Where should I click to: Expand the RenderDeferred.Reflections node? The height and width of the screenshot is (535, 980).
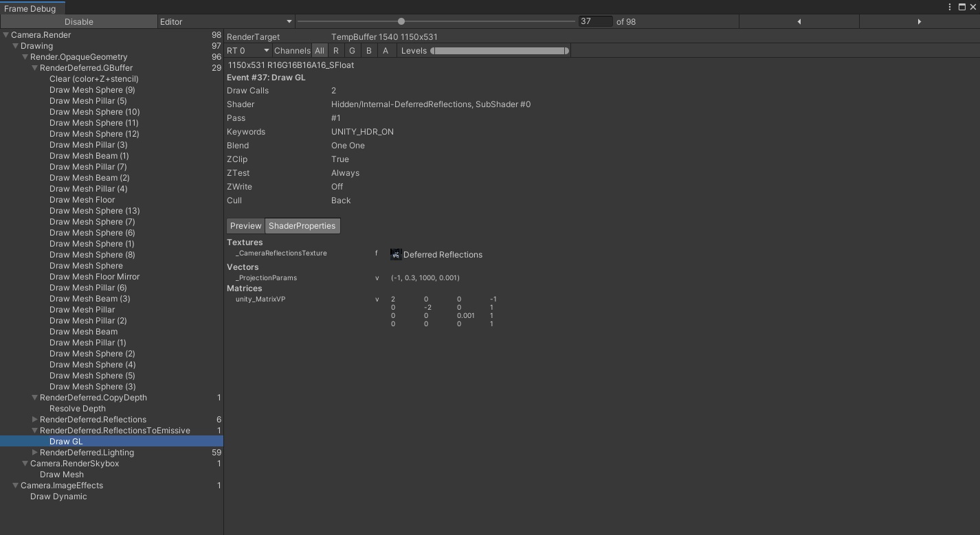point(34,420)
